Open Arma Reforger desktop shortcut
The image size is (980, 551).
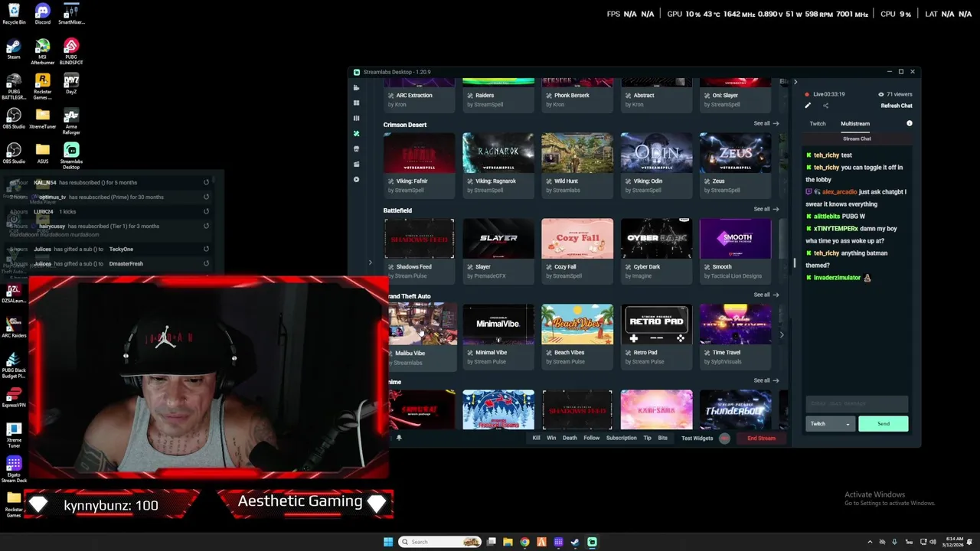pyautogui.click(x=71, y=121)
